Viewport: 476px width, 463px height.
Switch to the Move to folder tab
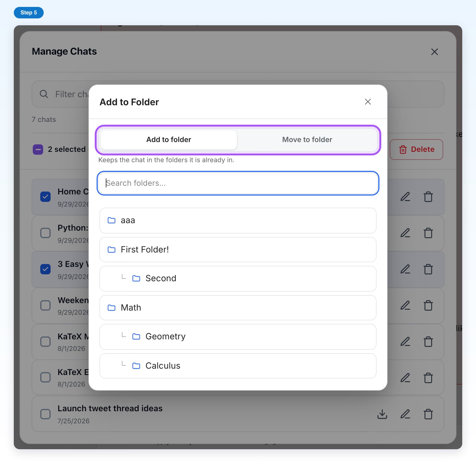coord(307,140)
